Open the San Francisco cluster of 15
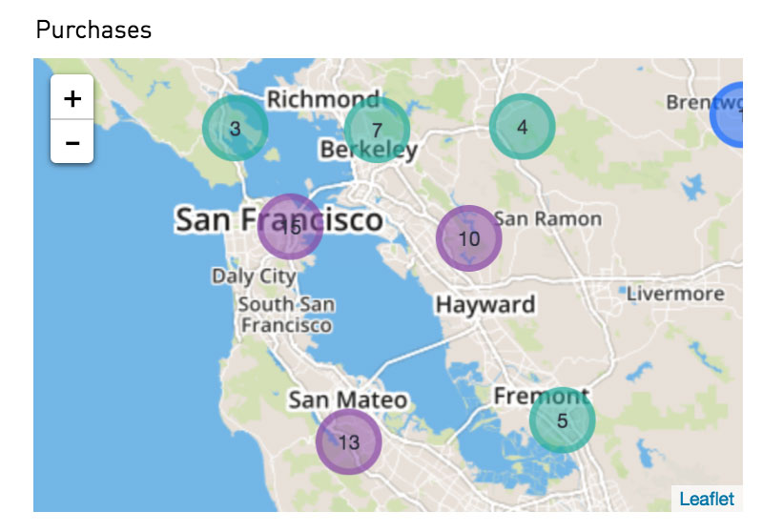 pos(290,227)
